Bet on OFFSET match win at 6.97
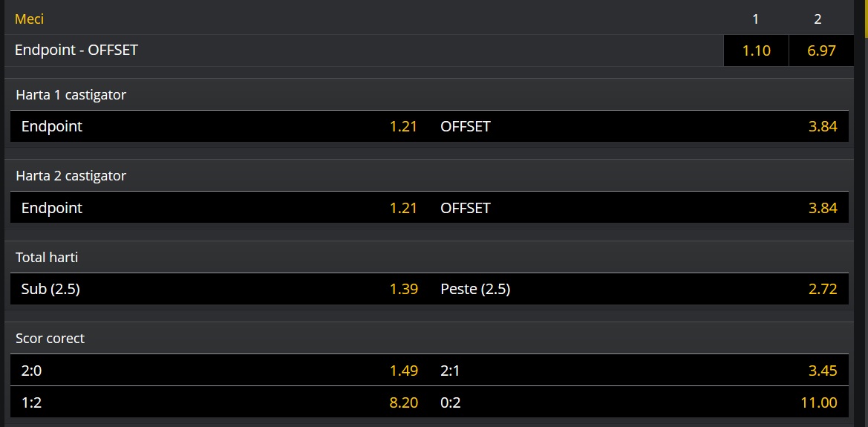Viewport: 868px width, 427px height. pos(821,50)
